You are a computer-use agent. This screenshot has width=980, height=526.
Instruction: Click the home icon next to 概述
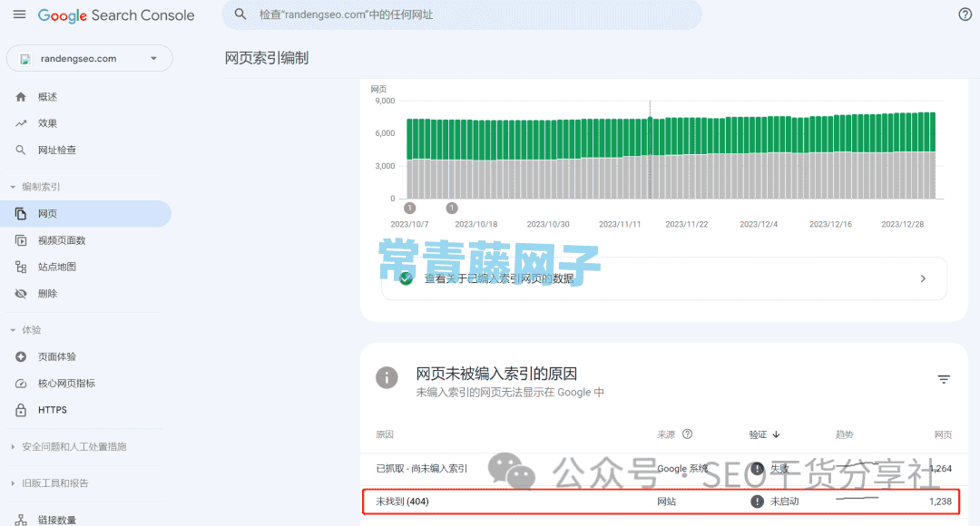pyautogui.click(x=21, y=97)
